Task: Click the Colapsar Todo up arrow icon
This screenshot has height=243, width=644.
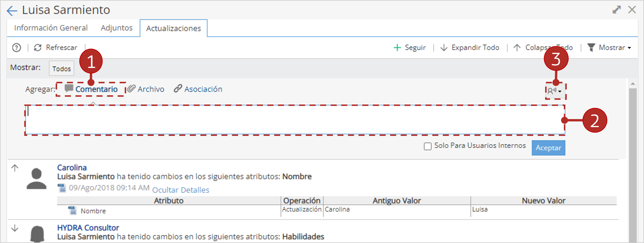Action: (x=517, y=47)
